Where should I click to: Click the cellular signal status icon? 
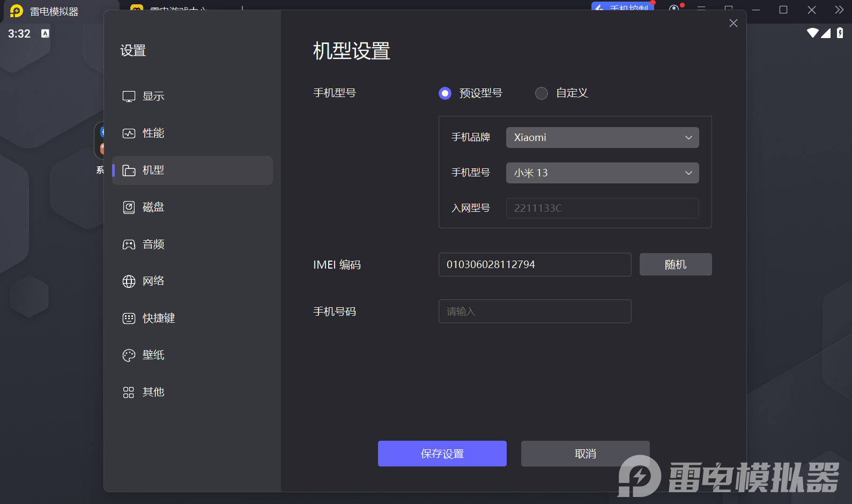click(826, 33)
